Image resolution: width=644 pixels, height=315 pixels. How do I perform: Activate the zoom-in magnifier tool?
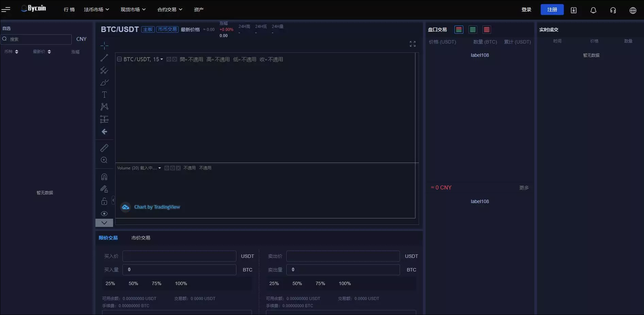pos(104,160)
